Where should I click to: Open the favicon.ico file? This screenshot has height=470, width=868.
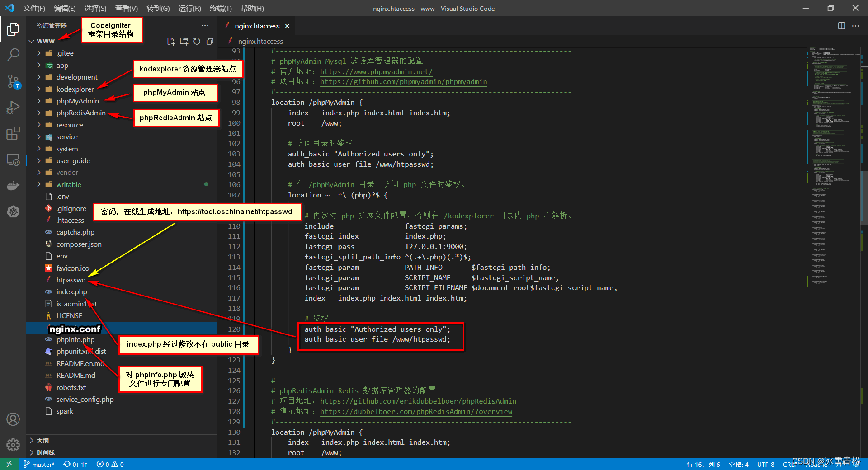click(x=73, y=268)
